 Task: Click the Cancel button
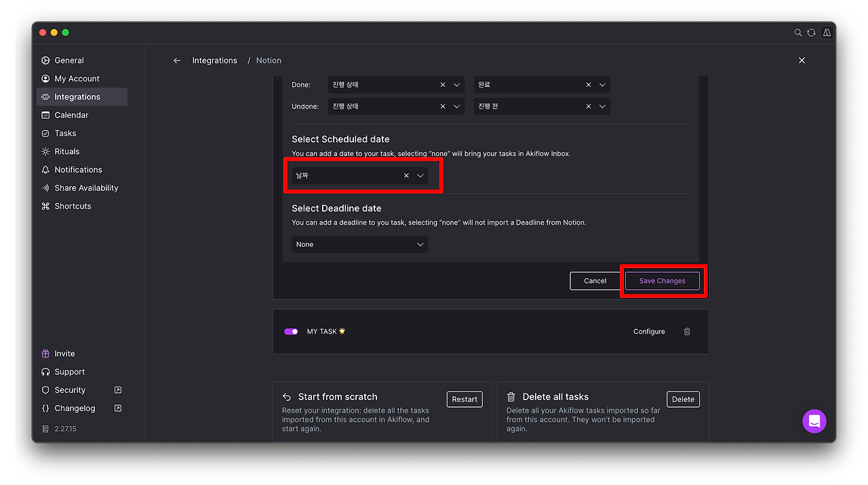coord(595,281)
